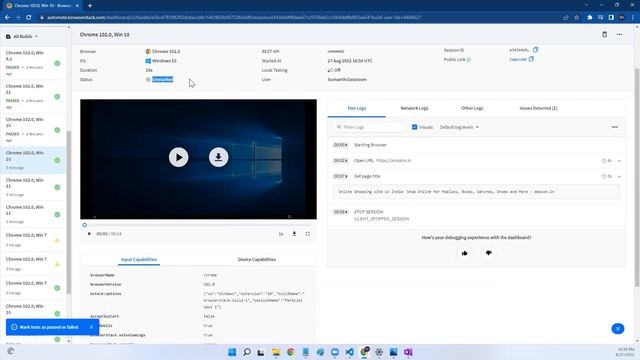Click the Filter Logs search field
640x360 pixels.
coord(369,127)
